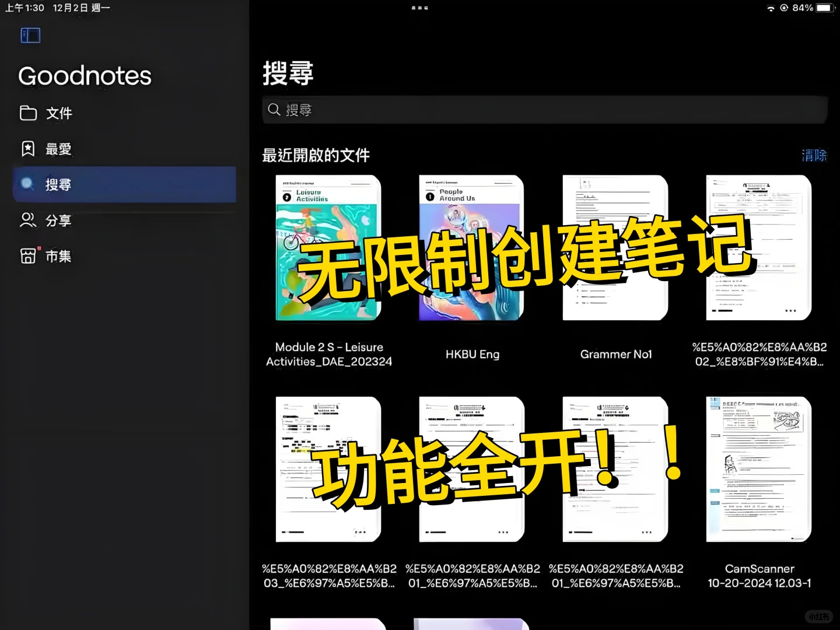
Task: Select 分享 in the sidebar menu
Action: click(x=58, y=220)
